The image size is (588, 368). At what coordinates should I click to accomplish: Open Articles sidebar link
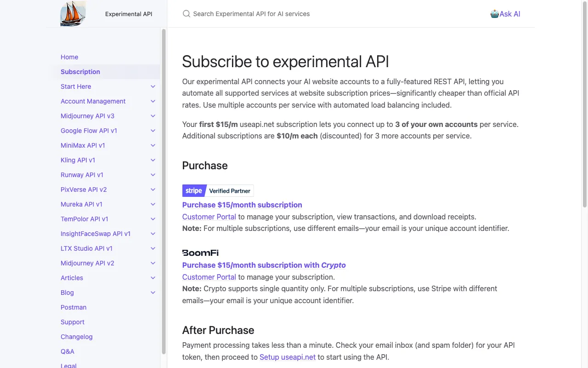72,278
